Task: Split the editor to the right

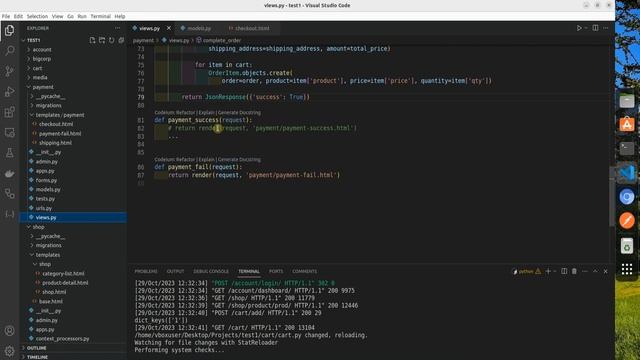Action: pyautogui.click(x=596, y=28)
